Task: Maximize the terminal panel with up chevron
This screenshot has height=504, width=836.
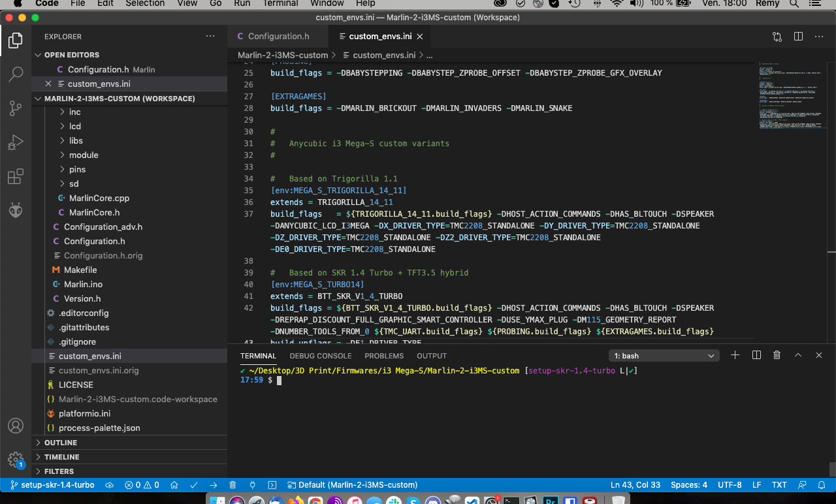Action: (x=798, y=355)
